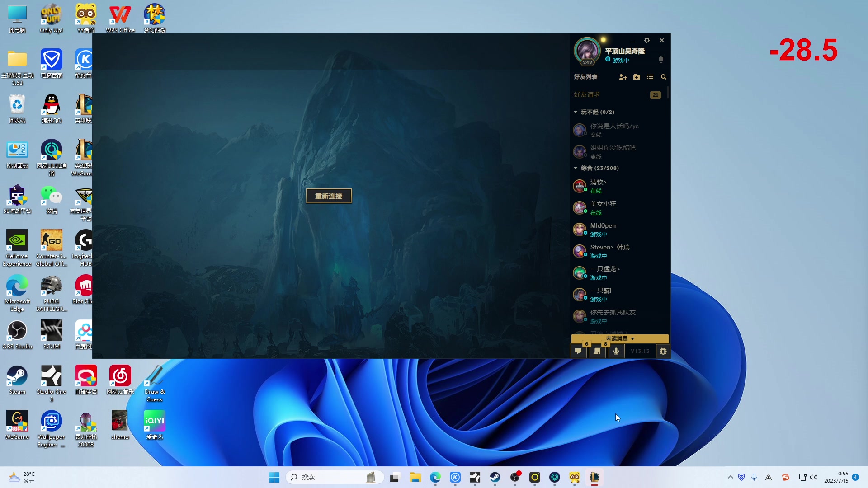The width and height of the screenshot is (868, 488).
Task: Click the 重新连接 reconnect button
Action: click(x=329, y=196)
